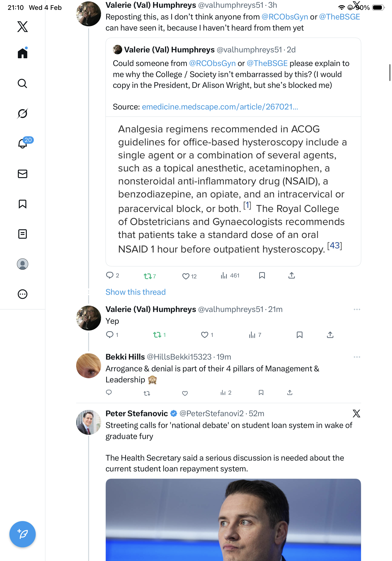Reply to Bekki Hills' post
This screenshot has height=561, width=392.
(109, 392)
